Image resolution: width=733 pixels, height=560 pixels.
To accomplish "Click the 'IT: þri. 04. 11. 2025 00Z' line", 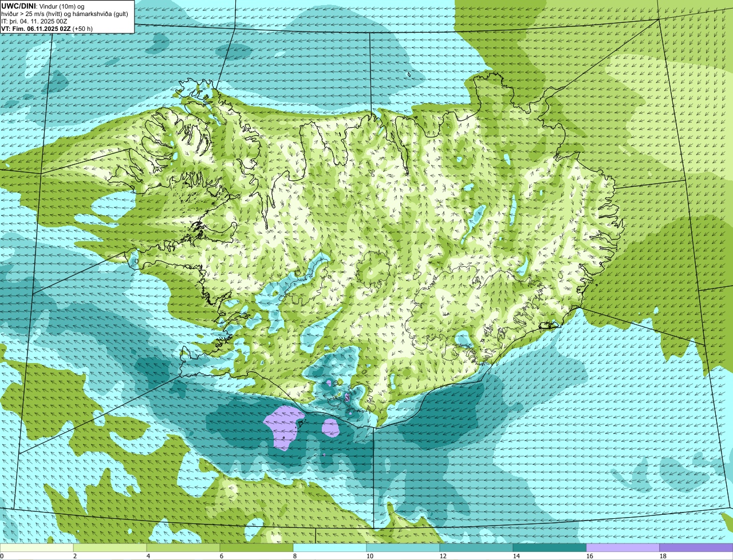I will (x=36, y=21).
